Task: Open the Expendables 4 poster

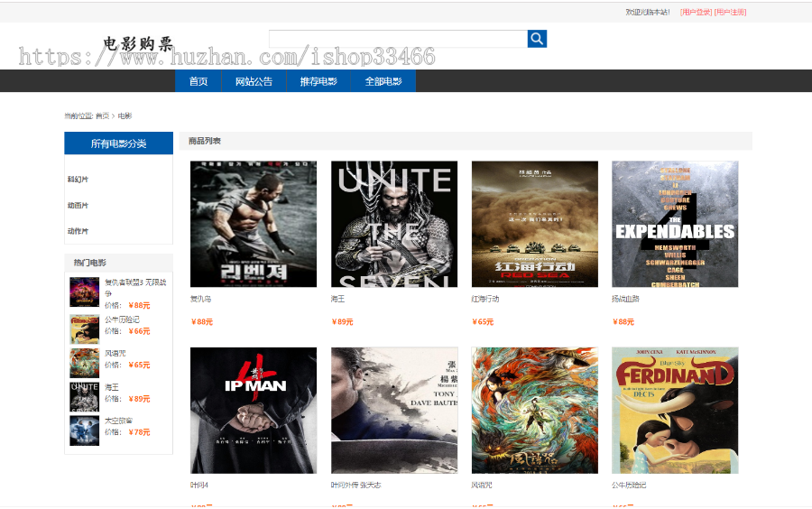Action: [675, 224]
